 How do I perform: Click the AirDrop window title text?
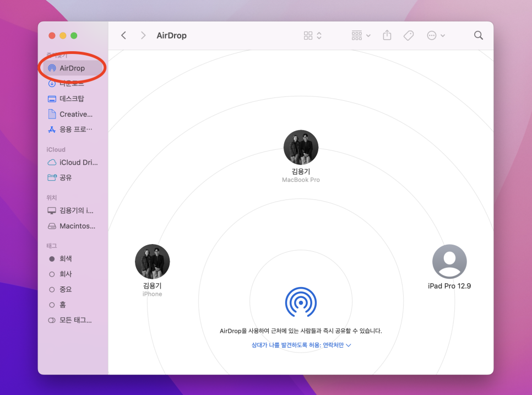point(172,35)
